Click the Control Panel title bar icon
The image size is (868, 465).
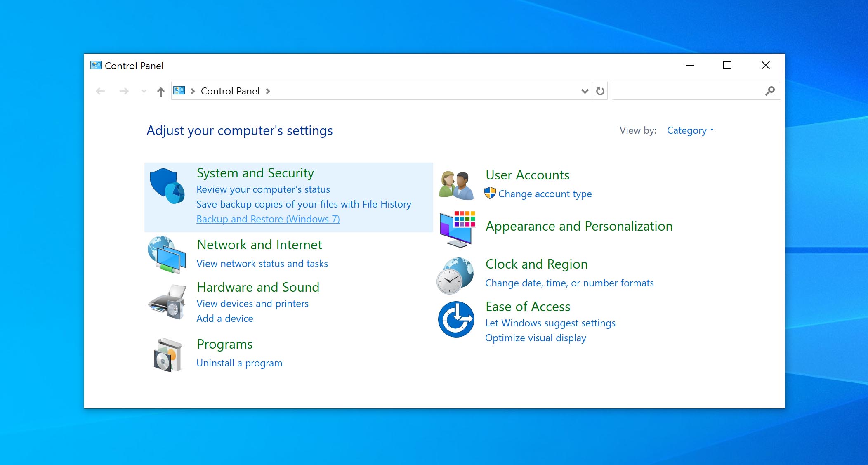point(96,65)
